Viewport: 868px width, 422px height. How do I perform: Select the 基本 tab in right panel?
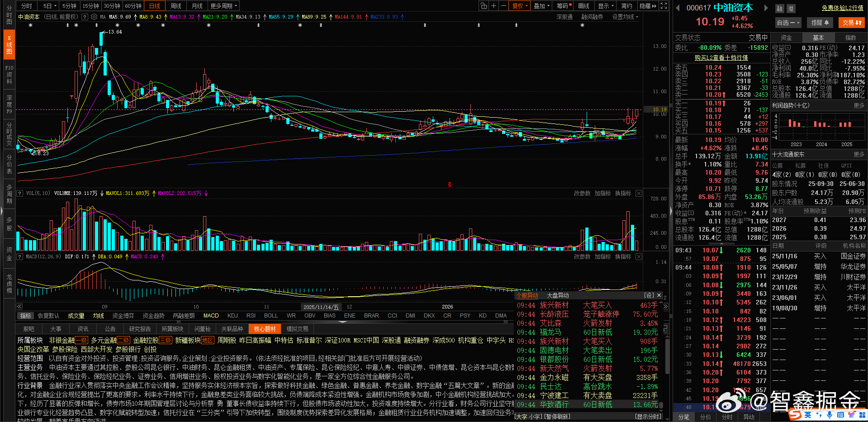[818, 38]
